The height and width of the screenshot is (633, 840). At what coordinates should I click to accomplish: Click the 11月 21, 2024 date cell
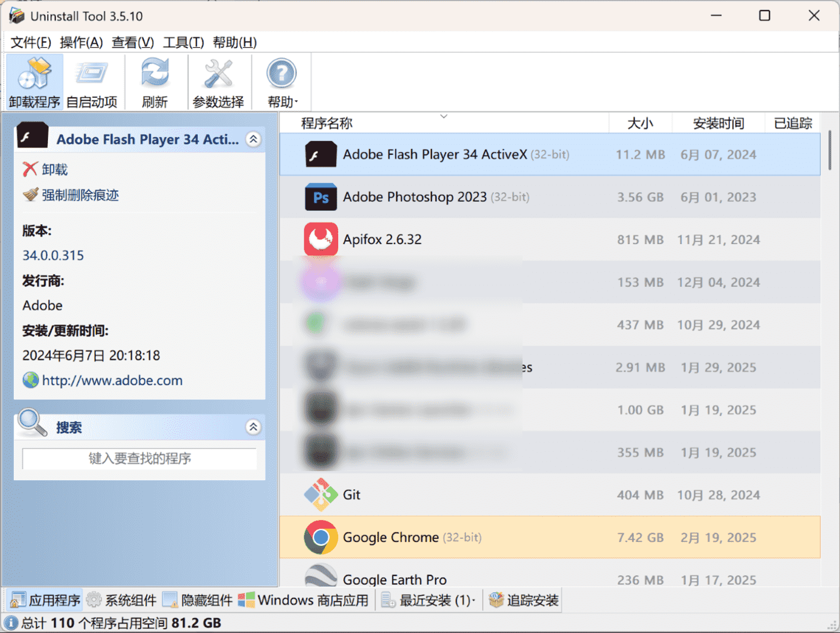[x=718, y=240]
